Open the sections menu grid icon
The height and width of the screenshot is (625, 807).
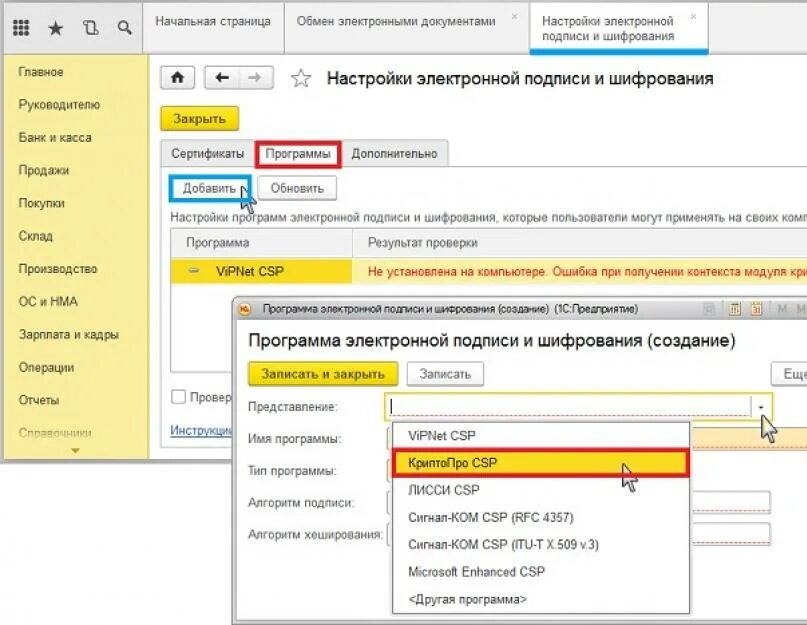tap(21, 27)
